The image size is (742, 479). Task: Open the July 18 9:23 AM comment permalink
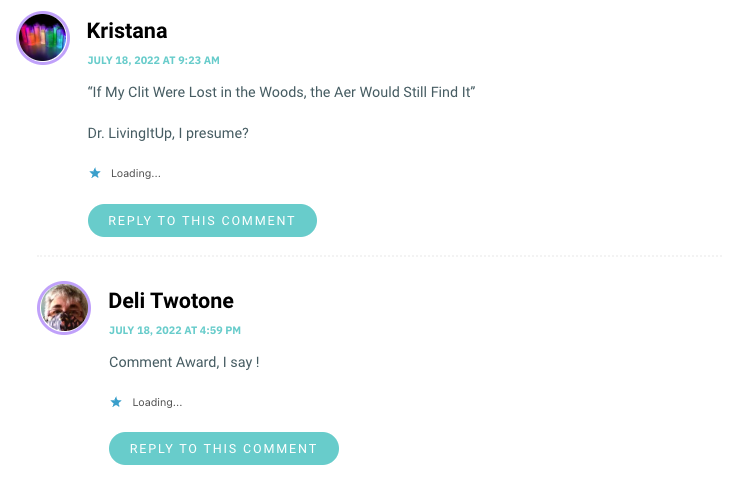154,61
